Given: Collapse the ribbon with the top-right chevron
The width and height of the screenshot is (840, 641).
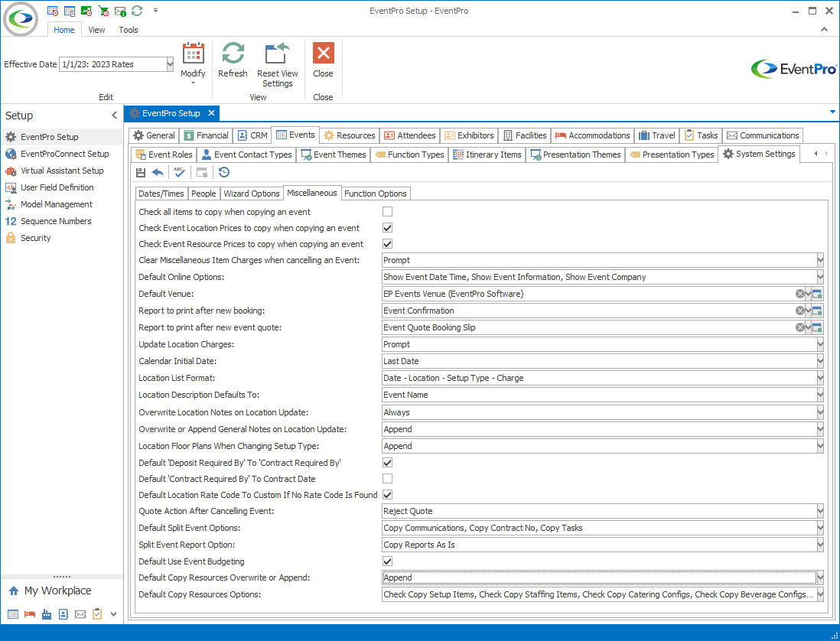Looking at the screenshot, I should [825, 30].
